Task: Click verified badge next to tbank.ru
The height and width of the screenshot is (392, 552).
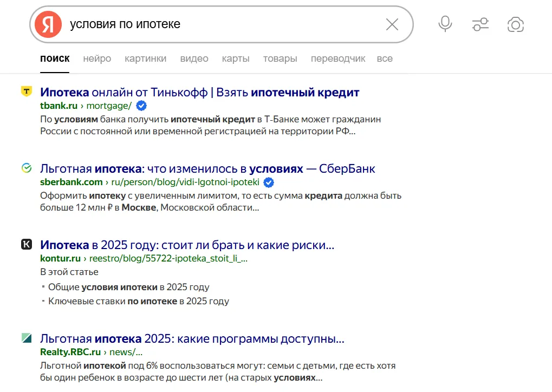Action: (x=141, y=106)
